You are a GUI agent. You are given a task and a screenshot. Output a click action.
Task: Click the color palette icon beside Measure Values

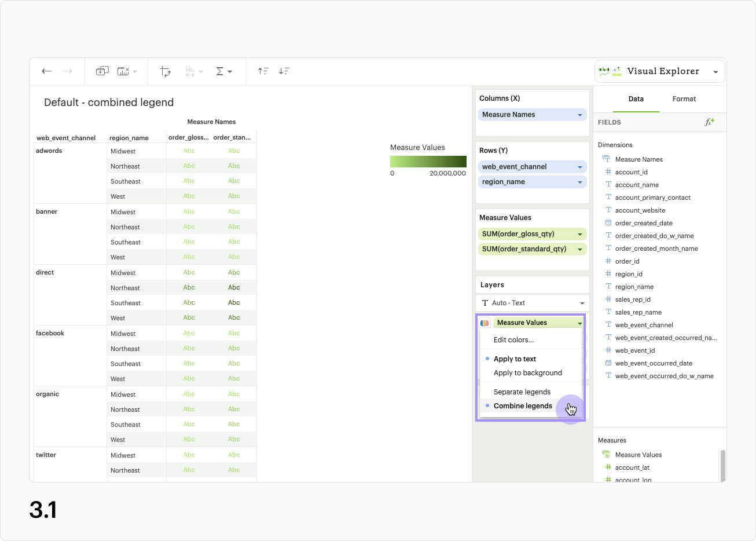coord(485,323)
